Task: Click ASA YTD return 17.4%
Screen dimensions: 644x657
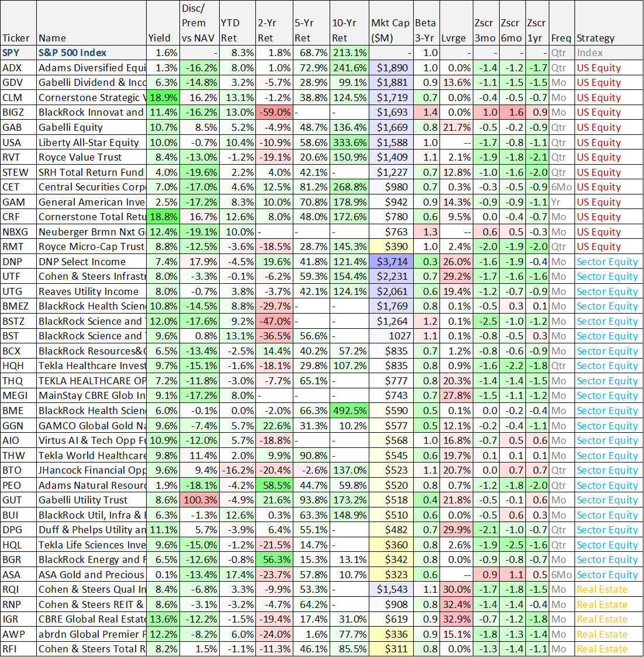Action: tap(237, 575)
